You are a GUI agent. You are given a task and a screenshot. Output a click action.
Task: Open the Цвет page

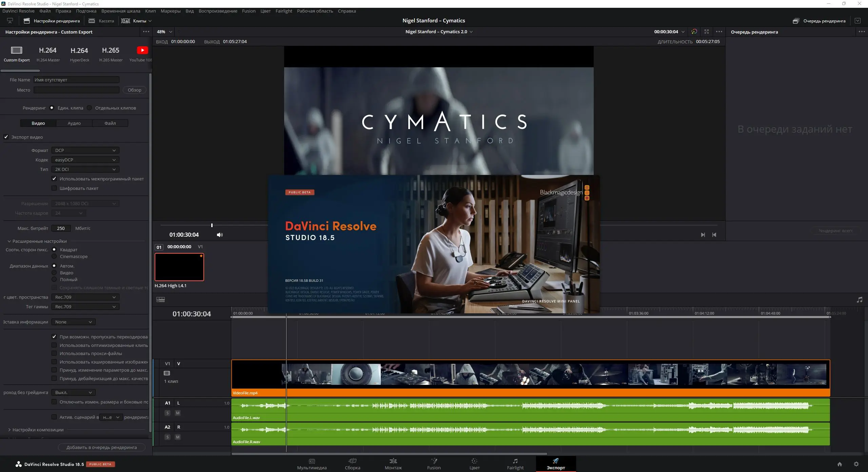(474, 464)
